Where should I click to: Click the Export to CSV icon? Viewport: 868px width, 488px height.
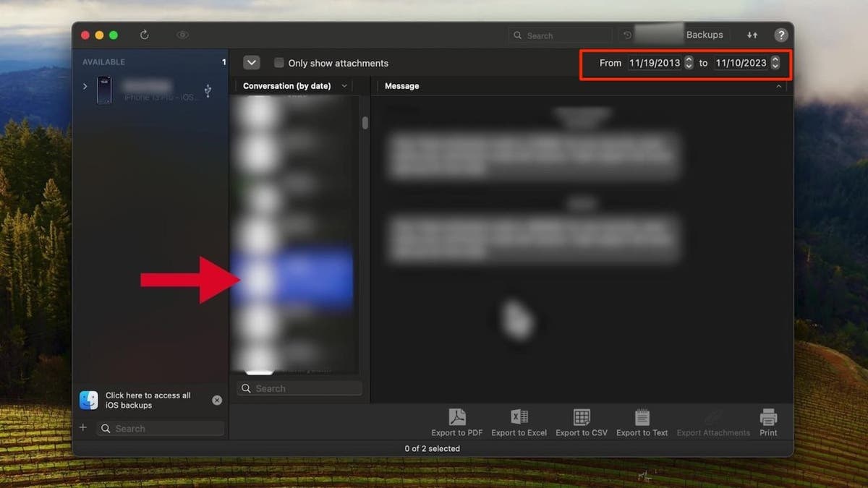[582, 417]
